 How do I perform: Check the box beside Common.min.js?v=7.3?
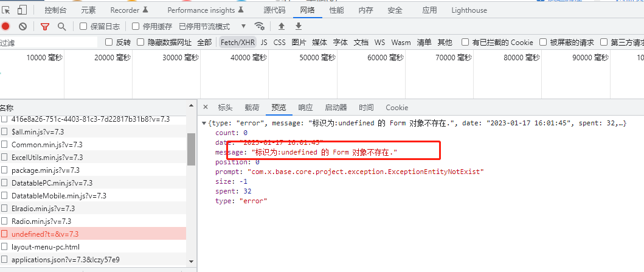[4, 145]
